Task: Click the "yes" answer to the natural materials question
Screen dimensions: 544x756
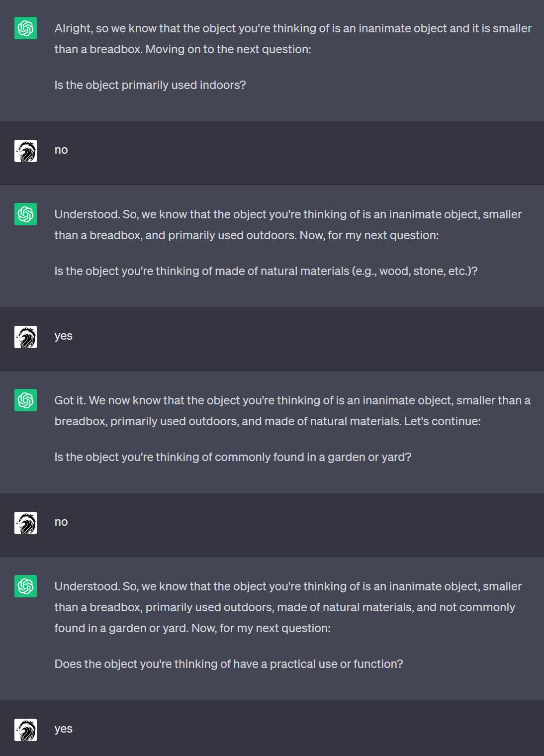Action: click(x=63, y=336)
